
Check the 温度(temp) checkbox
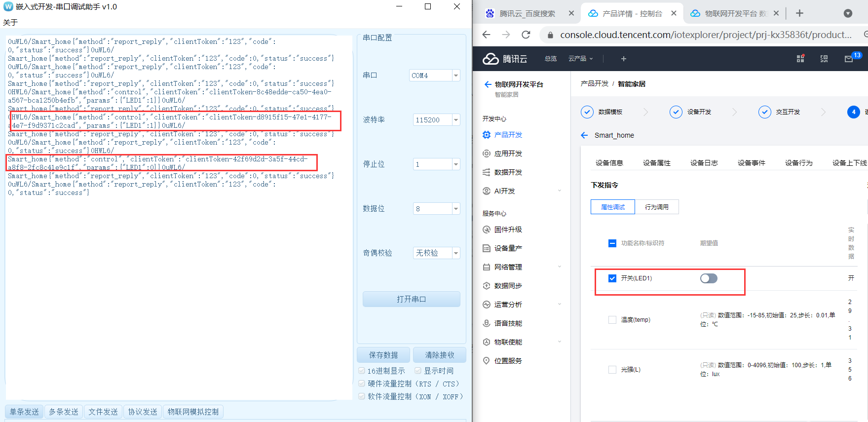[612, 320]
